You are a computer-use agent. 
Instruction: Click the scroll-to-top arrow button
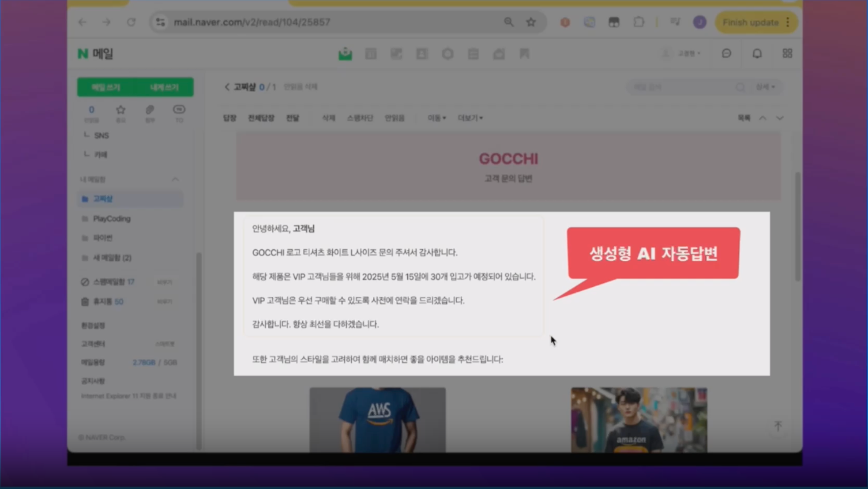coord(778,427)
